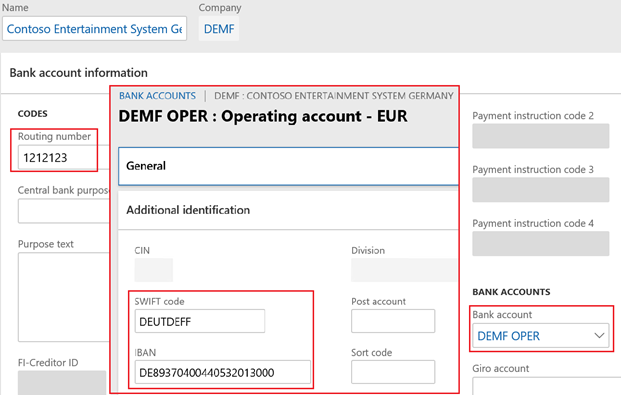Click the IBAN field DE89370400440532013000
This screenshot has width=621, height=395.
click(x=223, y=372)
